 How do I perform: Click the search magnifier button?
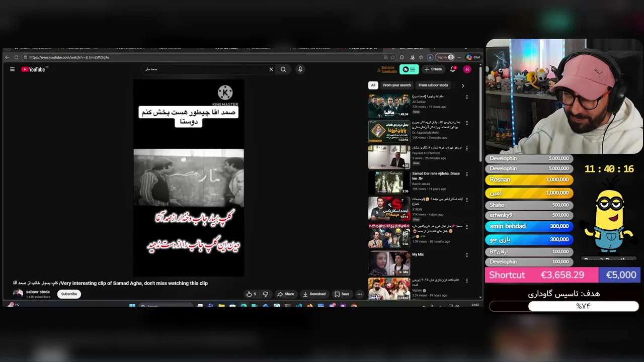click(x=283, y=69)
